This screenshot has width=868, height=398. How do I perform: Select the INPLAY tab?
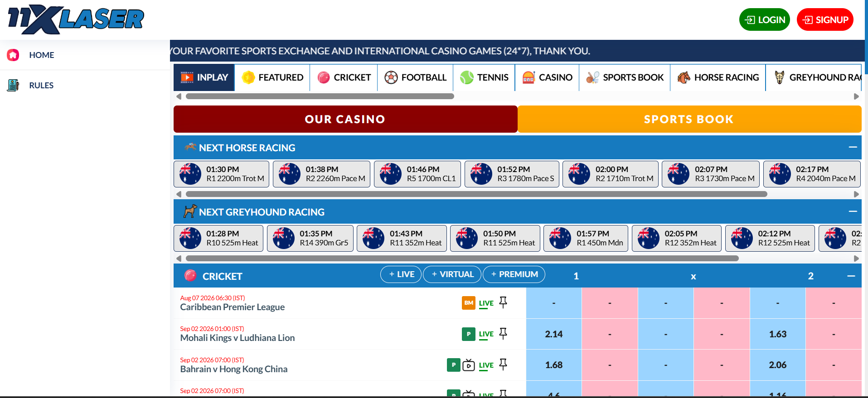click(204, 77)
